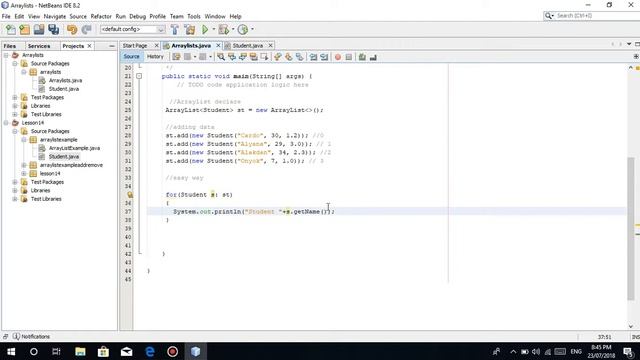Switch to the Start Page tab
The height and width of the screenshot is (360, 640).
point(135,46)
